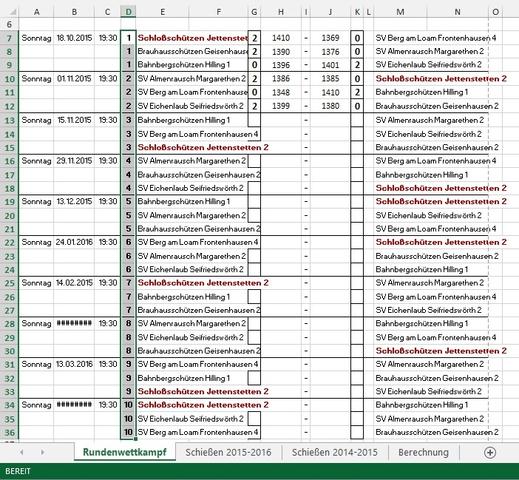This screenshot has height=480, width=519.
Task: Select row 22 header
Action: (9, 242)
